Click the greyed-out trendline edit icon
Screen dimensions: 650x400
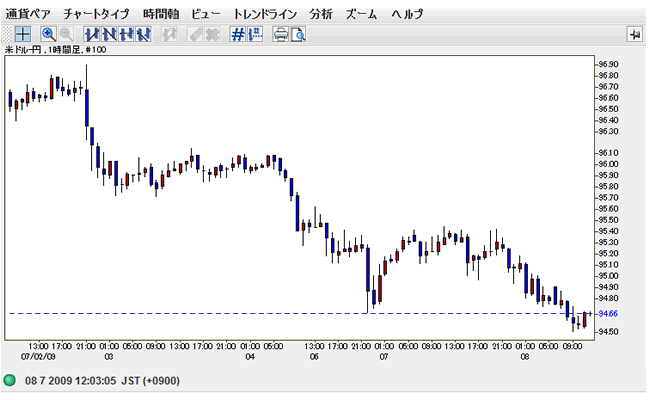pyautogui.click(x=169, y=34)
